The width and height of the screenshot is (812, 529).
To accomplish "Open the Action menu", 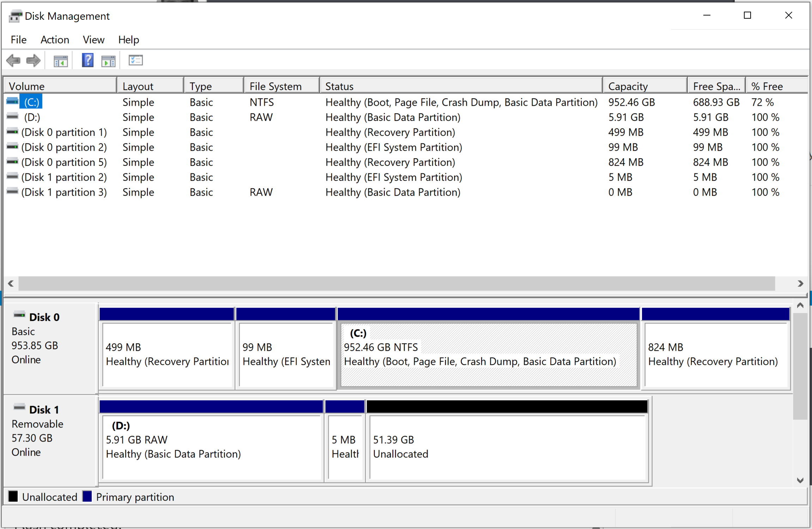I will 55,40.
